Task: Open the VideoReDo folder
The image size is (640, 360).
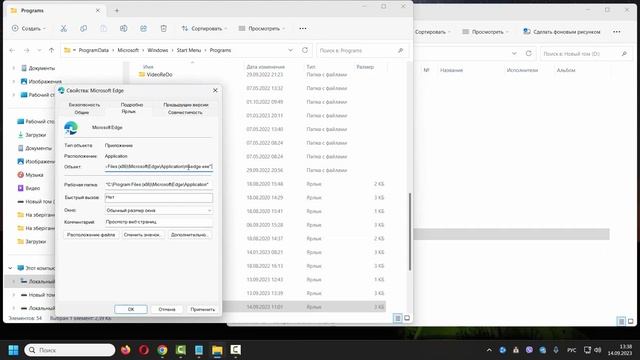Action: pyautogui.click(x=159, y=75)
